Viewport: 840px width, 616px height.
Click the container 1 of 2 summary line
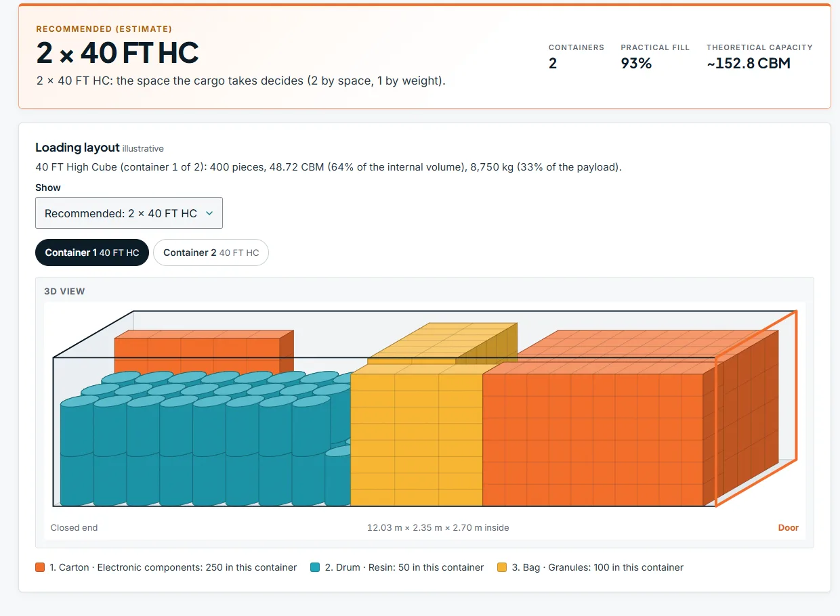329,167
